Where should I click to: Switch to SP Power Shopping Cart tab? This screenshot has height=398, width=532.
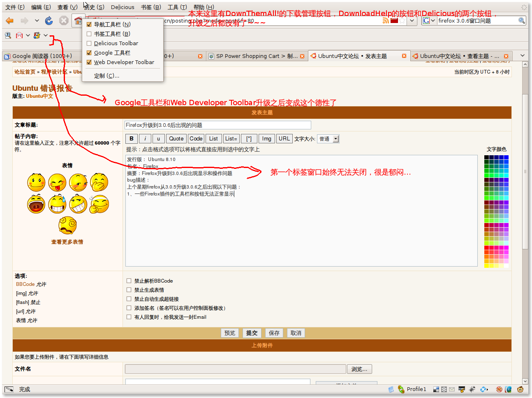click(x=257, y=56)
